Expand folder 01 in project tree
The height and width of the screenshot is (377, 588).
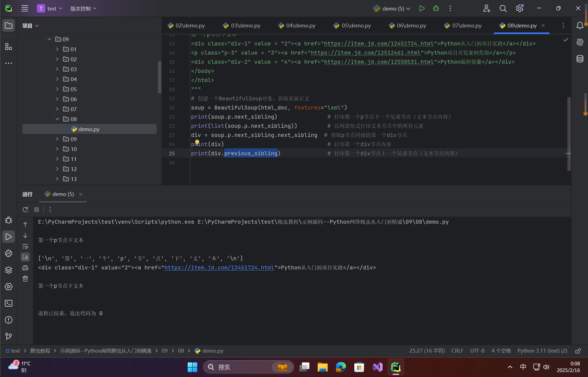pos(57,49)
